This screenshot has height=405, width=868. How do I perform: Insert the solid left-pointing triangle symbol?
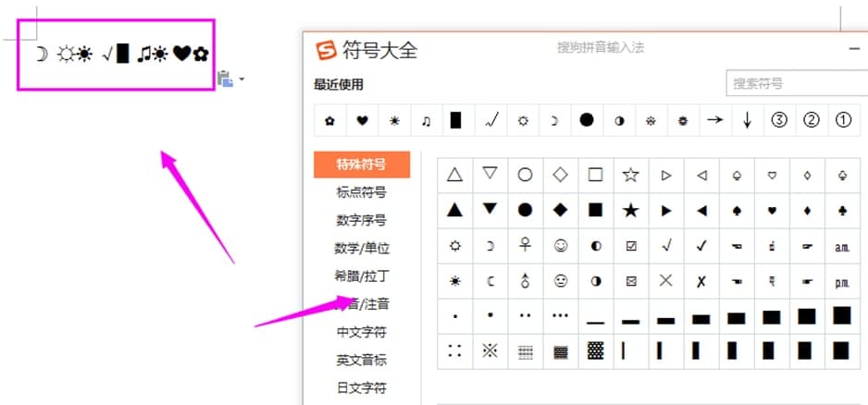(x=701, y=210)
